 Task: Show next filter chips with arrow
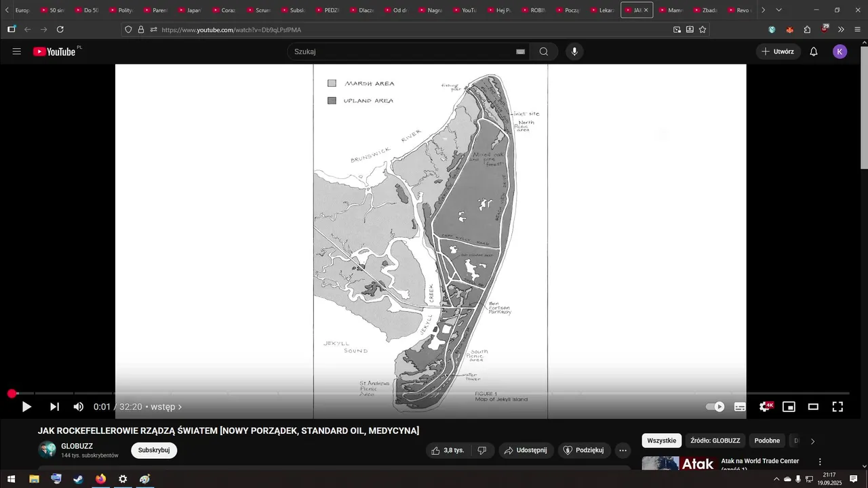pos(813,441)
